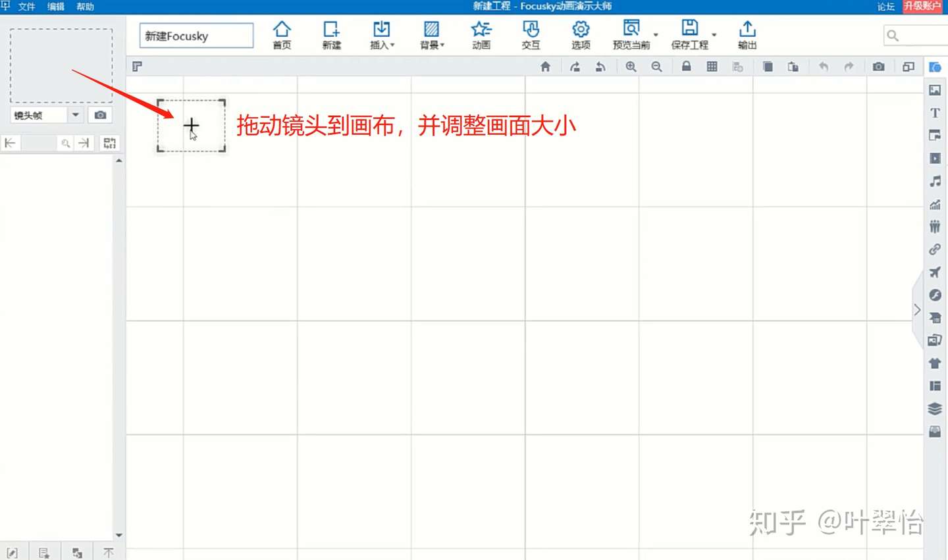
Task: Toggle the lock canvas icon
Action: (686, 66)
